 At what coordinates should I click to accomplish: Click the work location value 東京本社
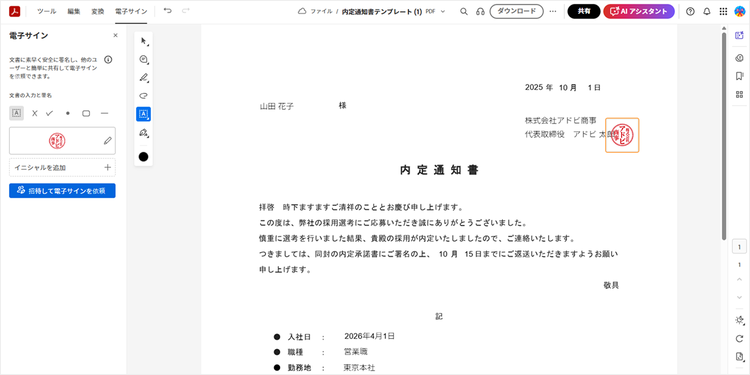pyautogui.click(x=360, y=367)
